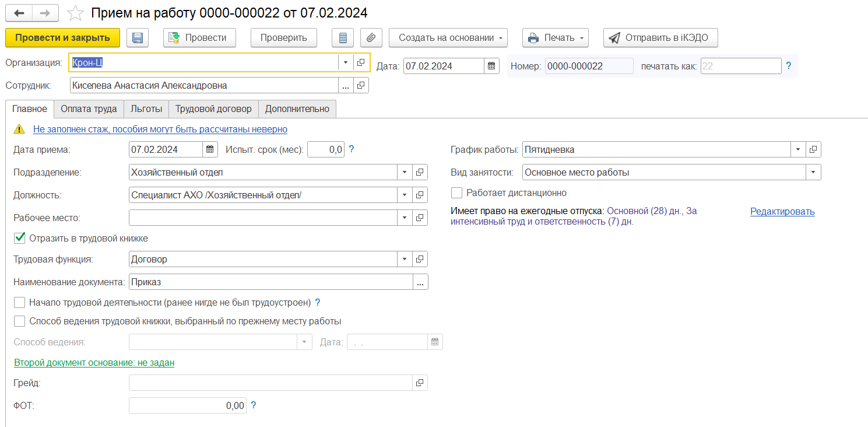This screenshot has width=868, height=427.
Task: Expand the Вид занятости dropdown
Action: 813,172
